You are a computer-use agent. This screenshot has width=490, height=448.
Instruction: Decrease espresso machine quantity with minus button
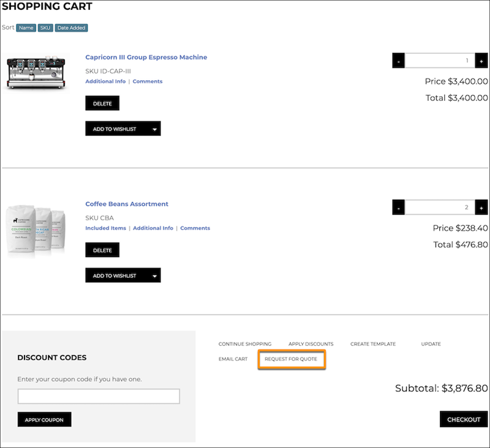(x=399, y=61)
